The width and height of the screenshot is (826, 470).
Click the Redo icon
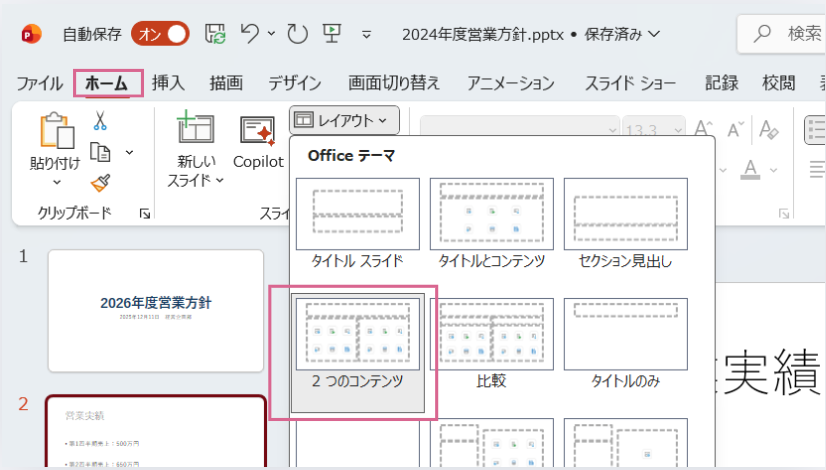click(x=297, y=34)
